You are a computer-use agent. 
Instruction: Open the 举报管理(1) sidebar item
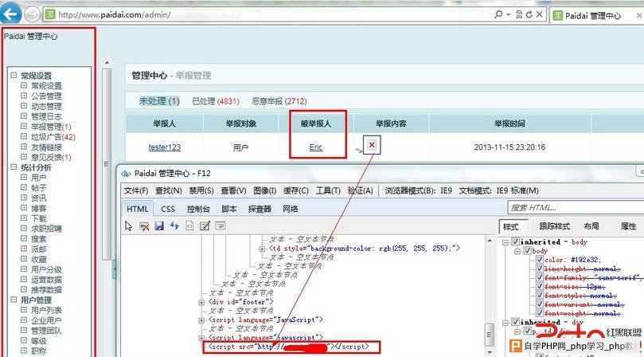(51, 127)
